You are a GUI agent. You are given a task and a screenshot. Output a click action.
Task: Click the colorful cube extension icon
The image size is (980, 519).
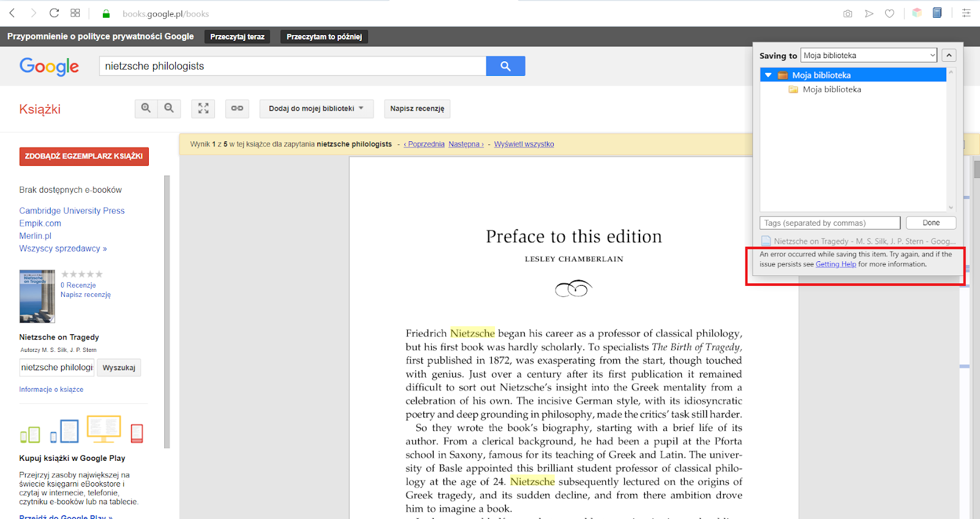click(917, 13)
